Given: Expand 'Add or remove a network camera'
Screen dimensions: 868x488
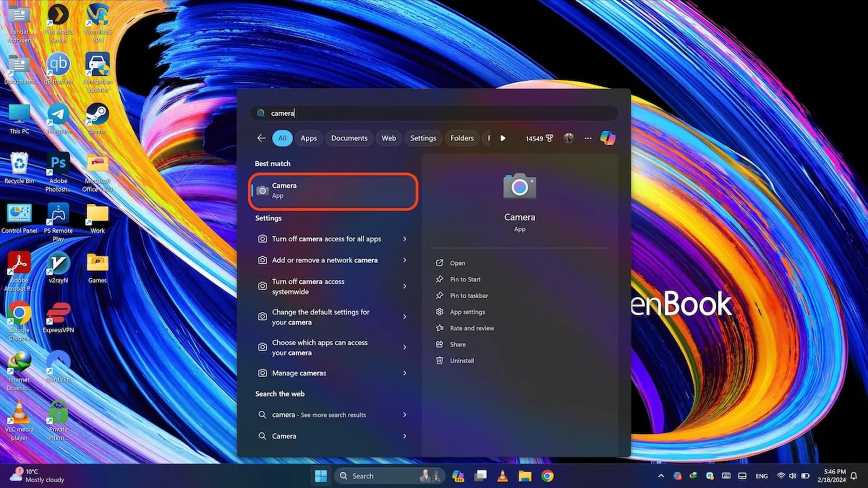Looking at the screenshot, I should pos(404,260).
